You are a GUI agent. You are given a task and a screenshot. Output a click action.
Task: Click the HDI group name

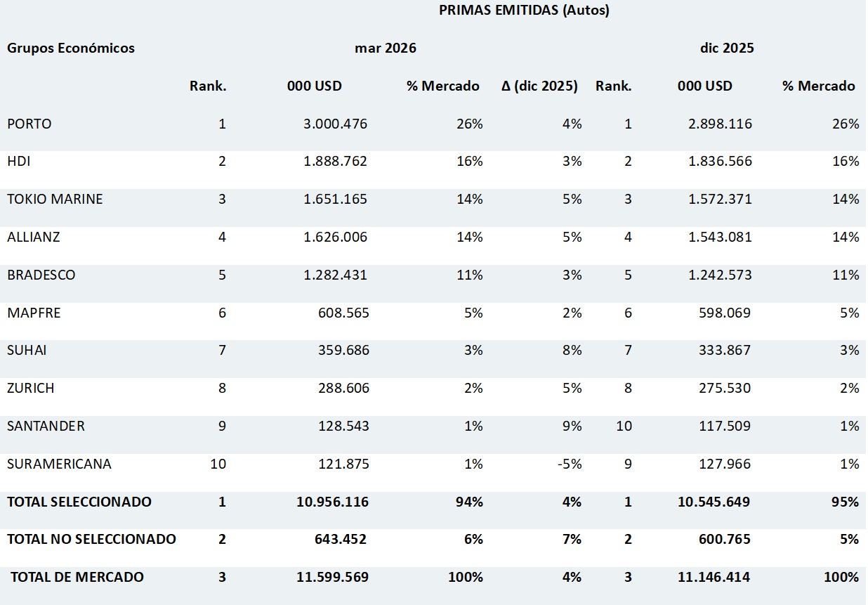19,162
